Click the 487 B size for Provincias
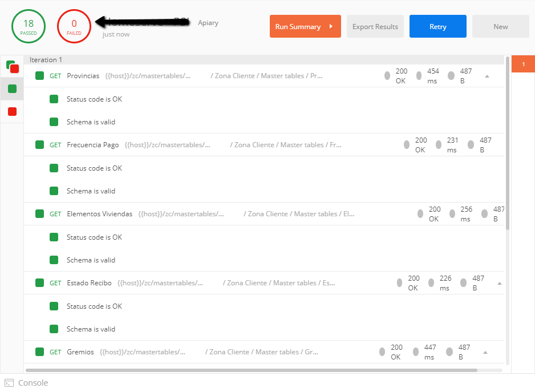535x392 pixels. tap(466, 76)
